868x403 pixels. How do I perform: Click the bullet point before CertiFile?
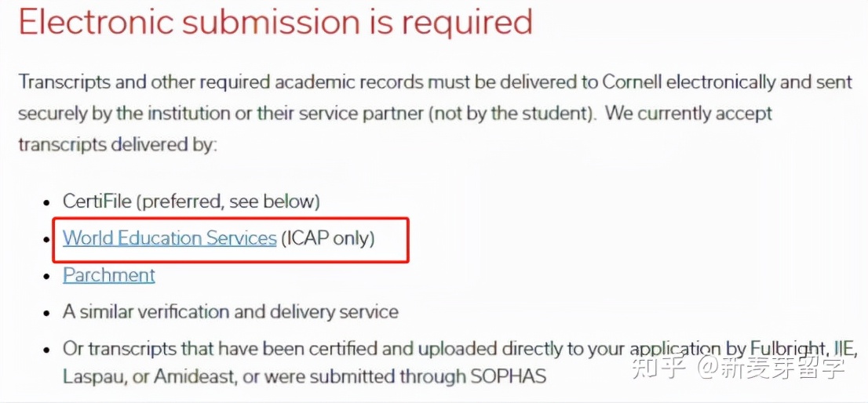(49, 202)
